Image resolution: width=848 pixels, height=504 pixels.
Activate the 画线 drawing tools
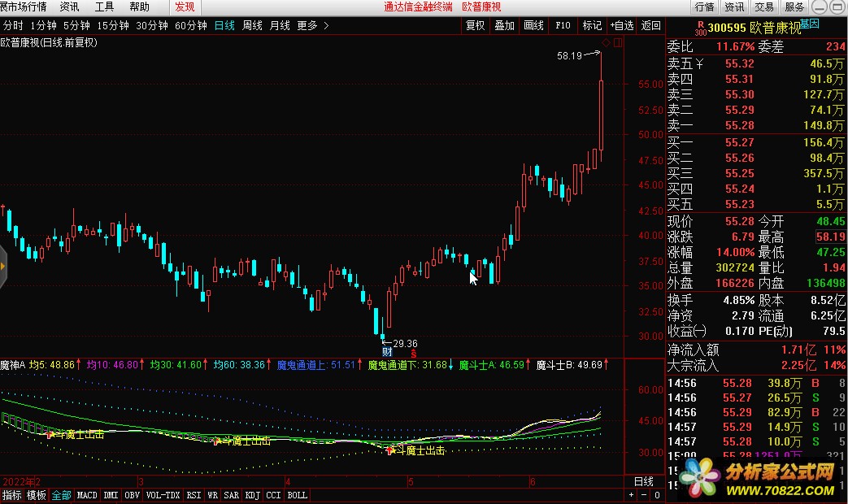pyautogui.click(x=534, y=25)
